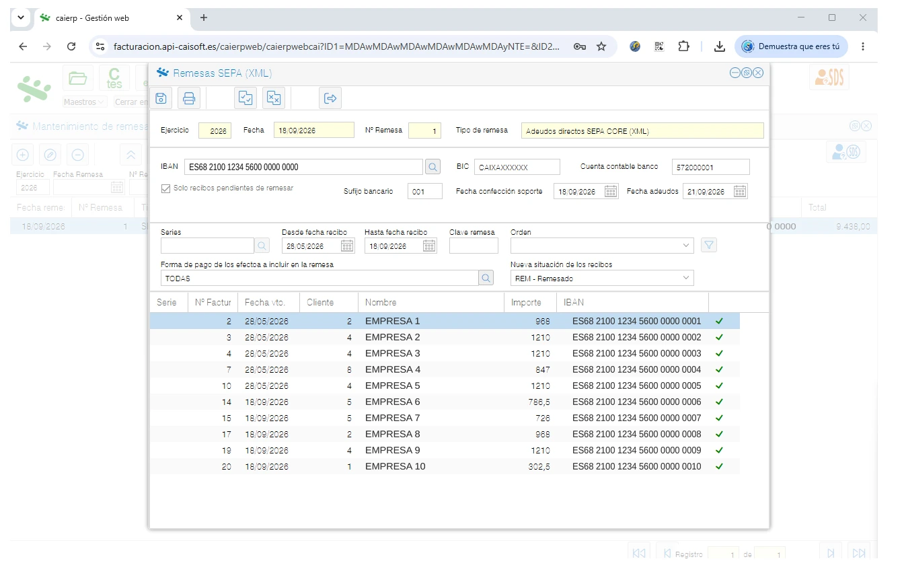Open the browser downloads icon
This screenshot has width=902, height=588.
[x=719, y=46]
